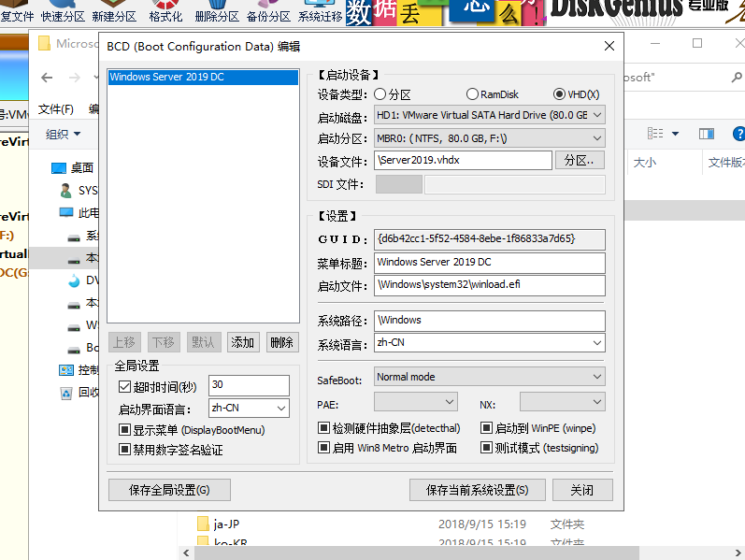This screenshot has width=745, height=560.
Task: Click 删除分区 in DiskGenius toolbar
Action: (x=217, y=11)
